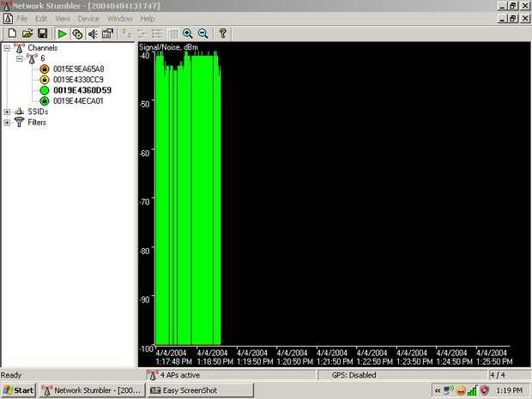This screenshot has width=532, height=399.
Task: Click the Signal/Noise, dBm graph label
Action: click(x=168, y=47)
